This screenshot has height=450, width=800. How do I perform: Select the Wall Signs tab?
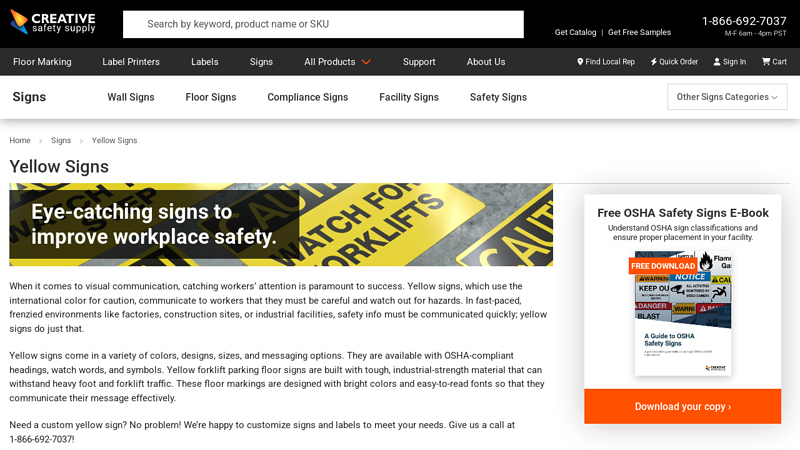tap(131, 97)
